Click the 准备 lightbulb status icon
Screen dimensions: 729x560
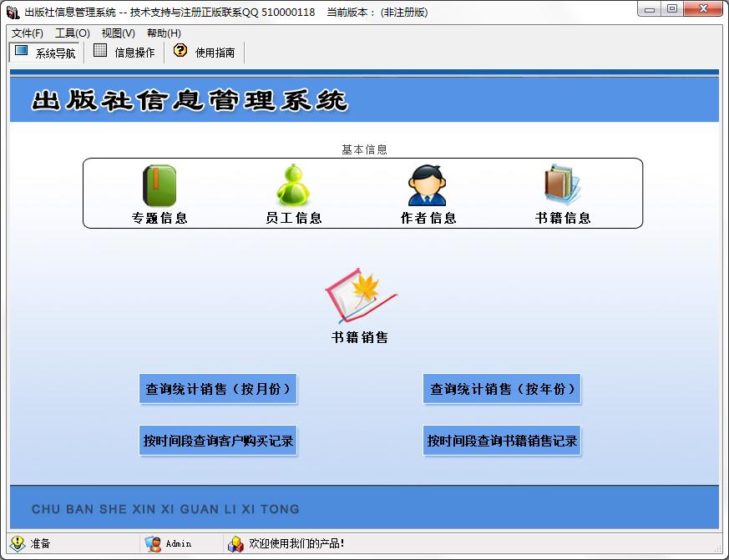click(18, 543)
